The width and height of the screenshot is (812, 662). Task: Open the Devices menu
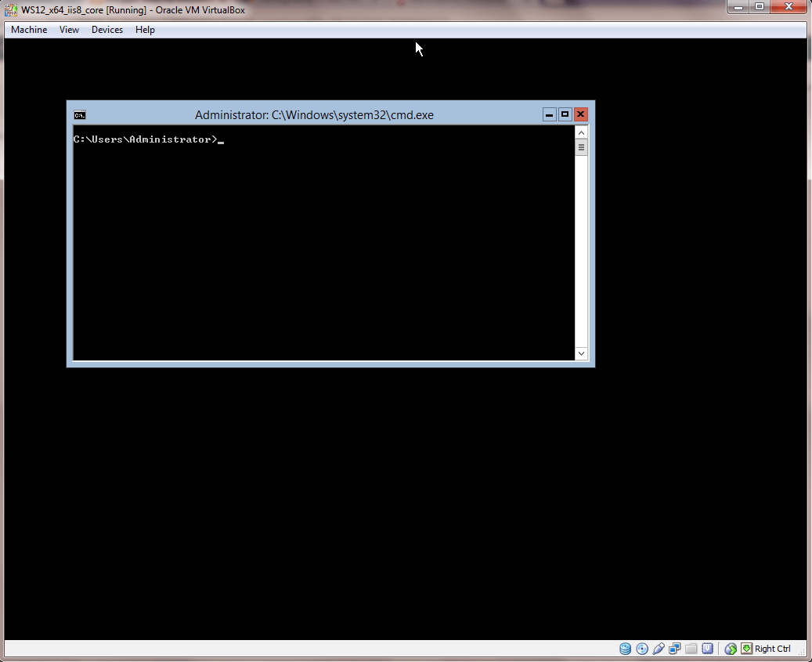coord(106,30)
